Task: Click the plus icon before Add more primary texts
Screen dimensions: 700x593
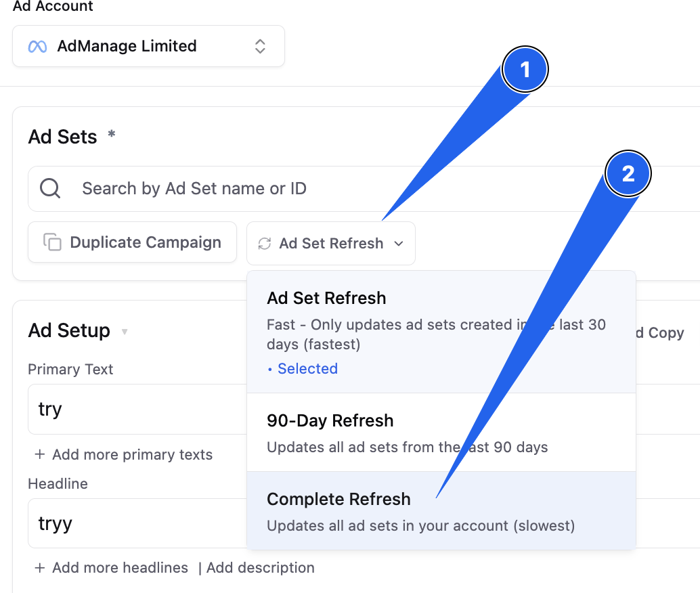Action: tap(40, 455)
